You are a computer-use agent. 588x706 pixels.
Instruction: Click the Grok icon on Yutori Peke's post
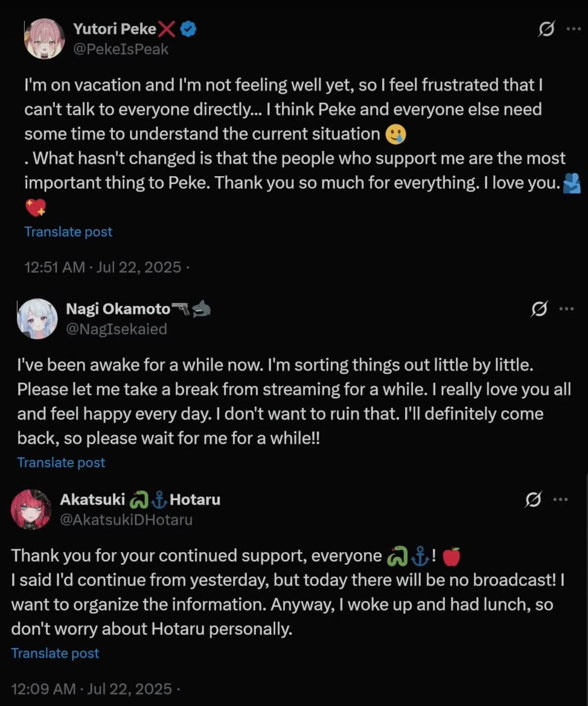tap(546, 29)
